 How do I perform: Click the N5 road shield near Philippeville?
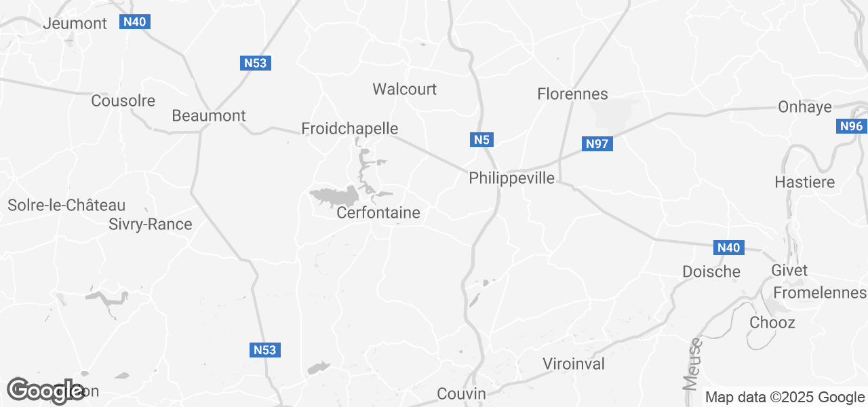[x=481, y=140]
